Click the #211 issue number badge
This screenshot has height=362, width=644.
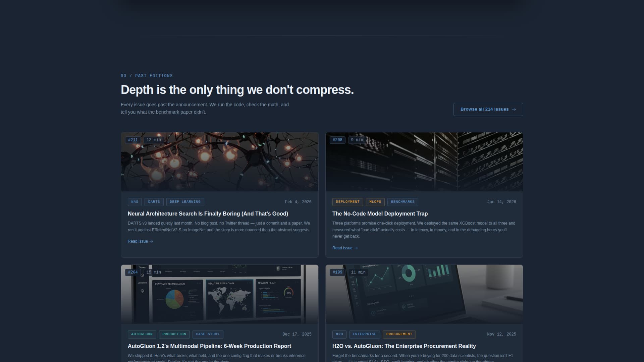pyautogui.click(x=133, y=140)
